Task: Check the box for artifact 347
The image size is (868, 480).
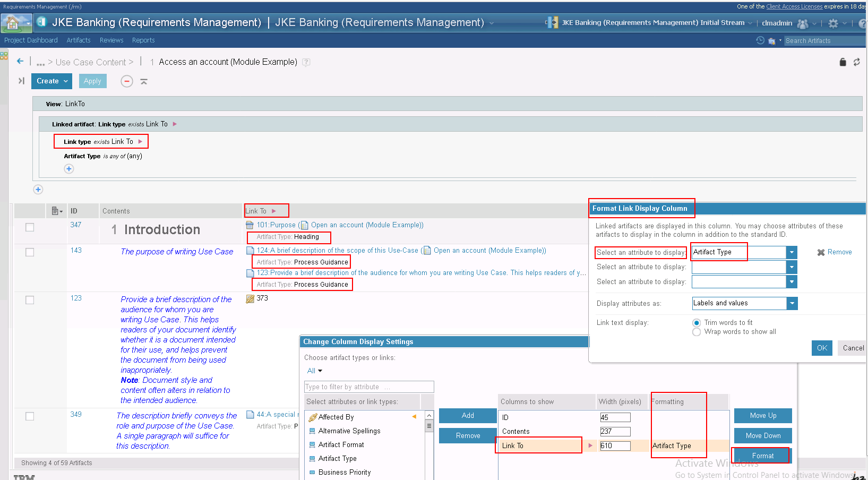Action: (x=30, y=227)
